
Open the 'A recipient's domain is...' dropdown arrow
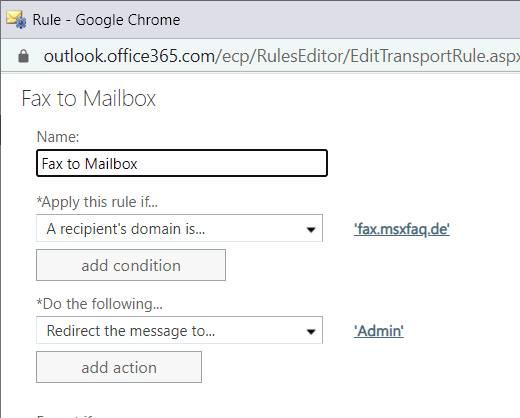click(x=311, y=229)
